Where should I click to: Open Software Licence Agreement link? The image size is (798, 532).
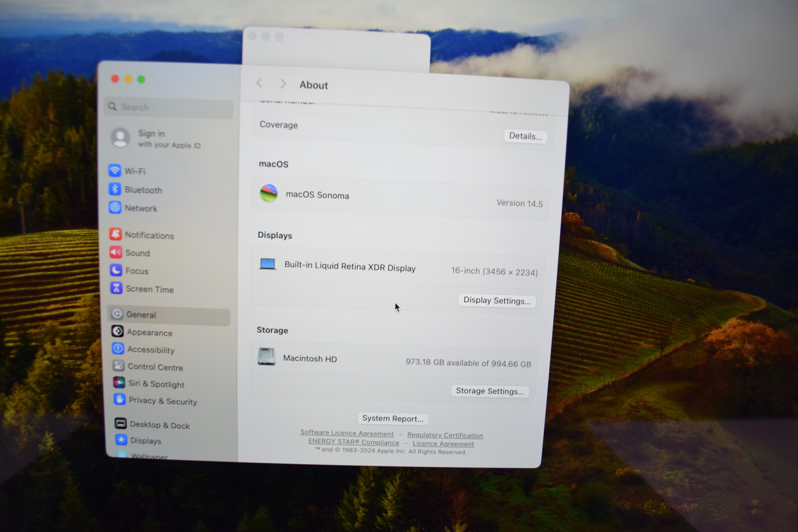click(x=347, y=433)
